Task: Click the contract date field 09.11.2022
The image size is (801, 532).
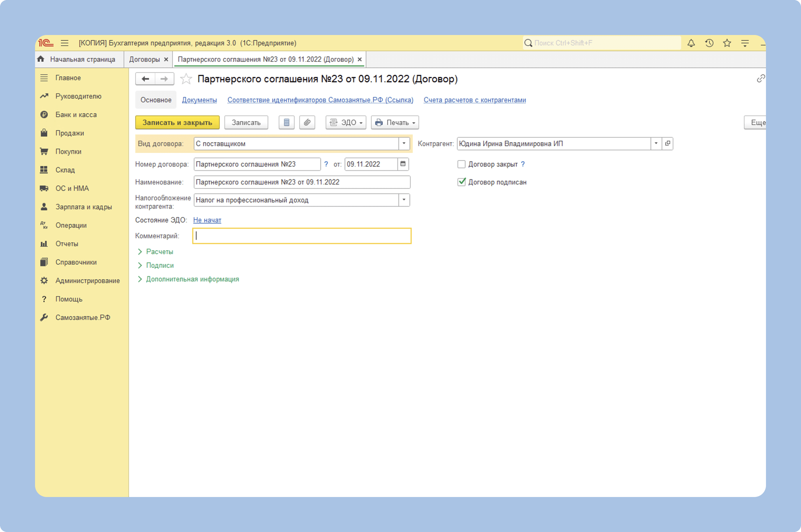Action: point(371,164)
